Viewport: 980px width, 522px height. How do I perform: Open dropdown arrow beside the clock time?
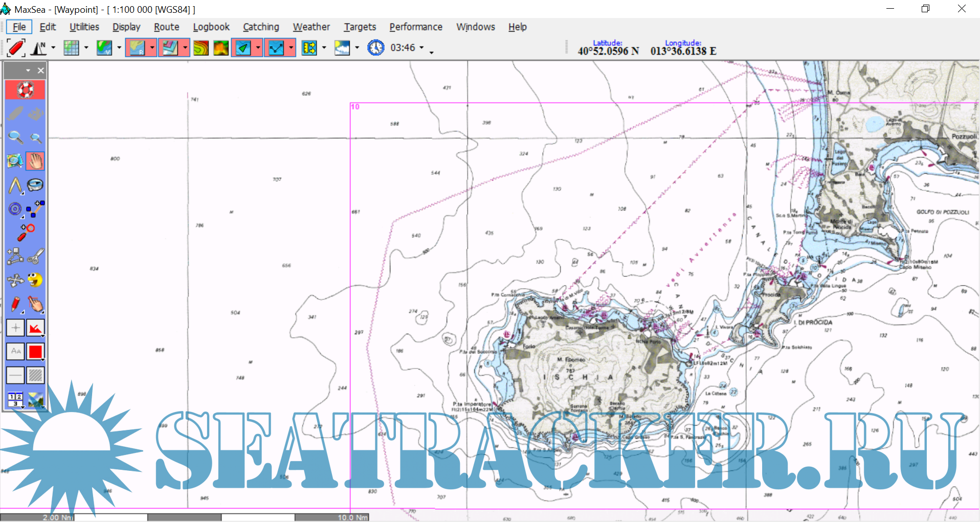click(421, 48)
